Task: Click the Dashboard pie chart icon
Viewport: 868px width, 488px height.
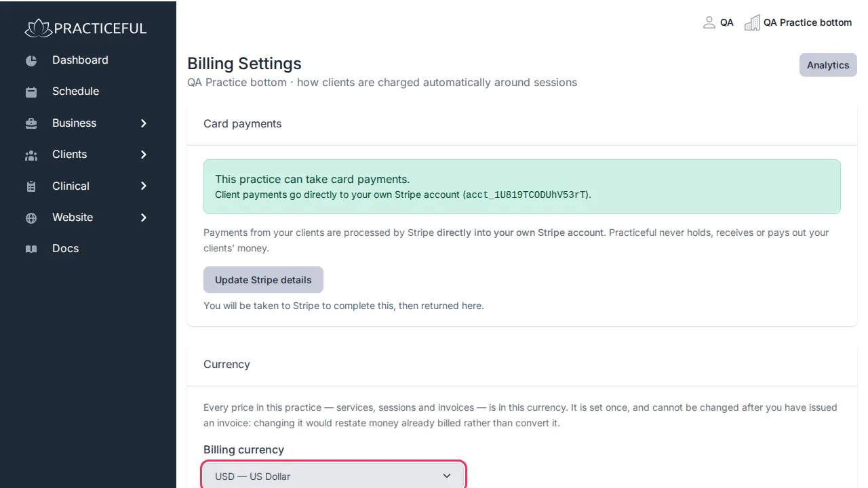Action: pos(31,60)
